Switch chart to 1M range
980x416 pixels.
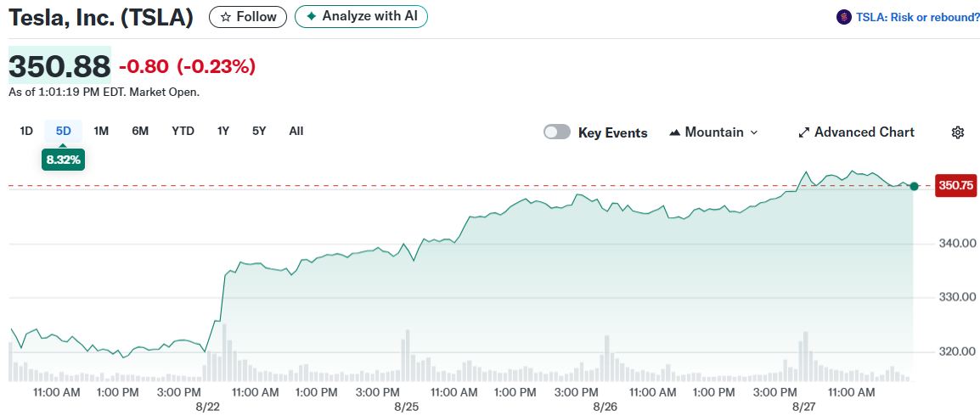pyautogui.click(x=101, y=132)
